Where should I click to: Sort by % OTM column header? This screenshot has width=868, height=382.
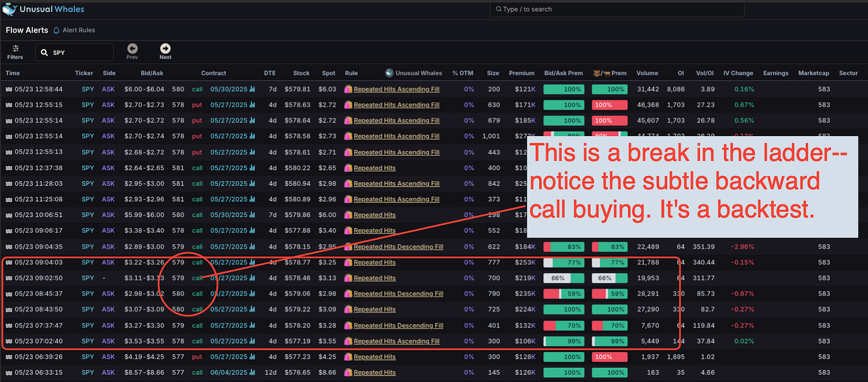[463, 73]
